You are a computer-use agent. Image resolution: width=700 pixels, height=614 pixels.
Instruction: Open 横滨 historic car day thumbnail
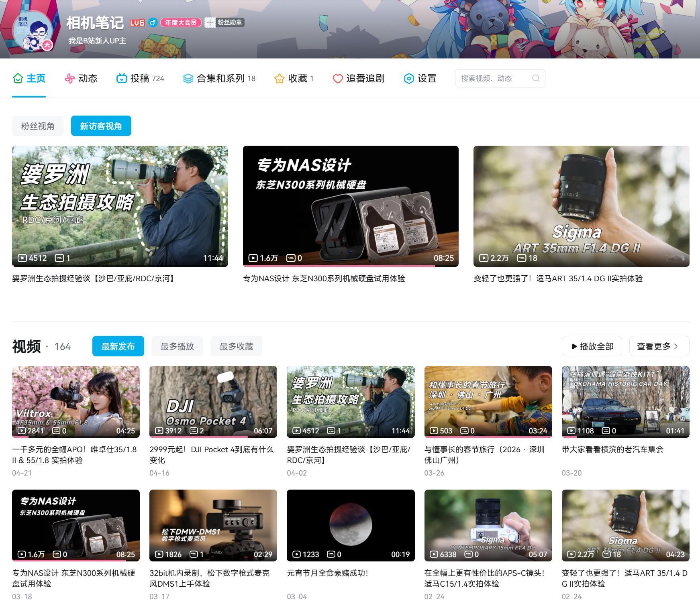tap(626, 402)
